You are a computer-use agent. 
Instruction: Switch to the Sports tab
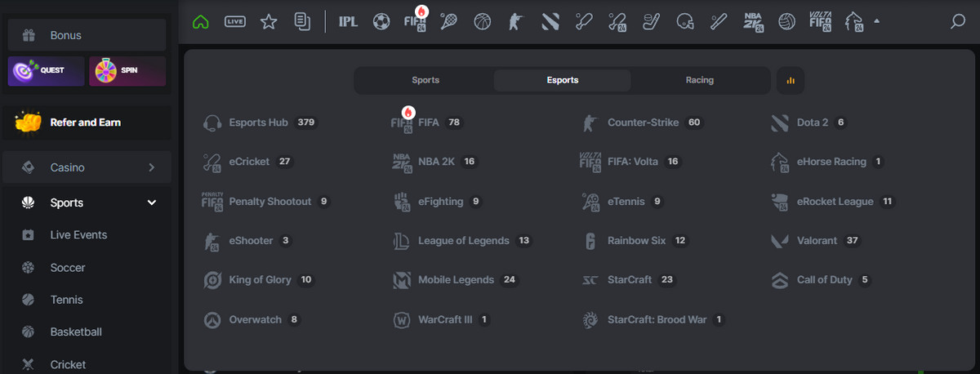(x=425, y=80)
